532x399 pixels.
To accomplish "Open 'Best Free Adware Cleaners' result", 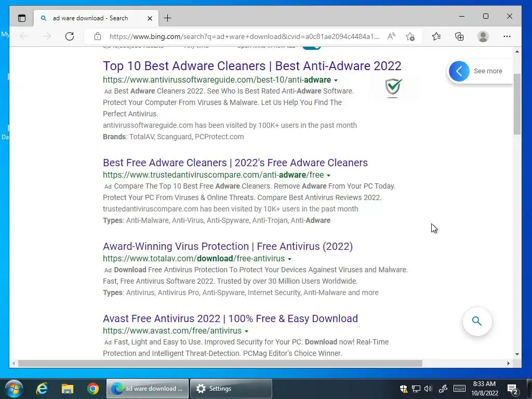I will click(235, 163).
